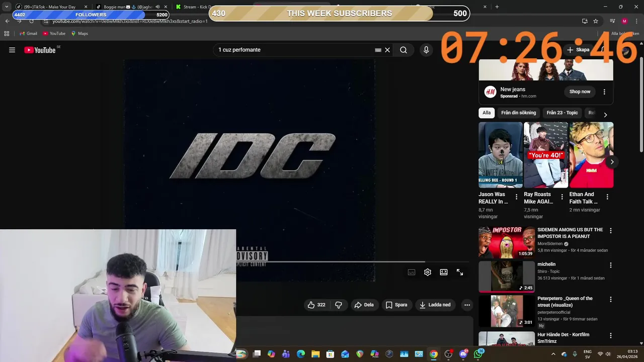
Task: Select Från din sökning chip
Action: [x=518, y=113]
